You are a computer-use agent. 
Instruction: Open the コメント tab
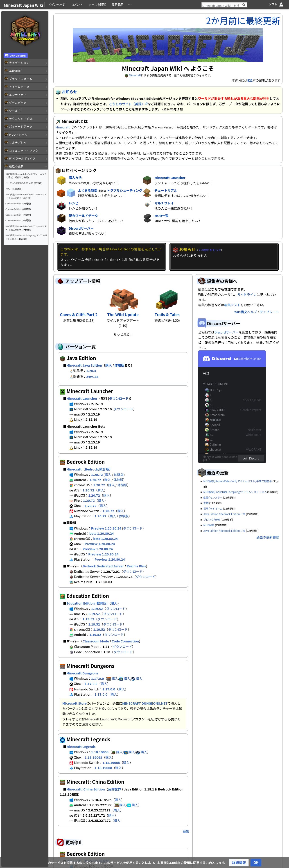(77, 4)
